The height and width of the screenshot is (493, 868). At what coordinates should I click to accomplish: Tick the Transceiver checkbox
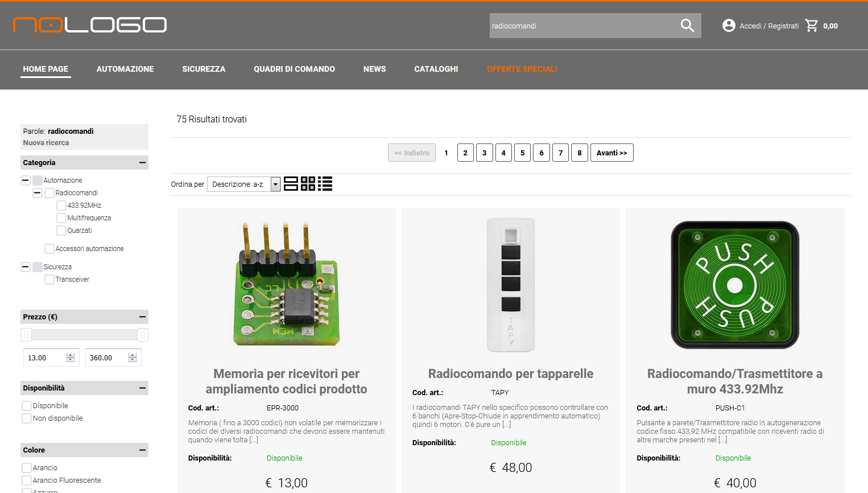[49, 280]
